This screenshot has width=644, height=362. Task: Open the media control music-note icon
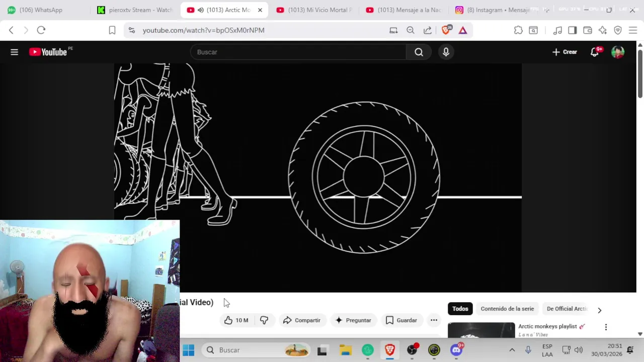[557, 30]
